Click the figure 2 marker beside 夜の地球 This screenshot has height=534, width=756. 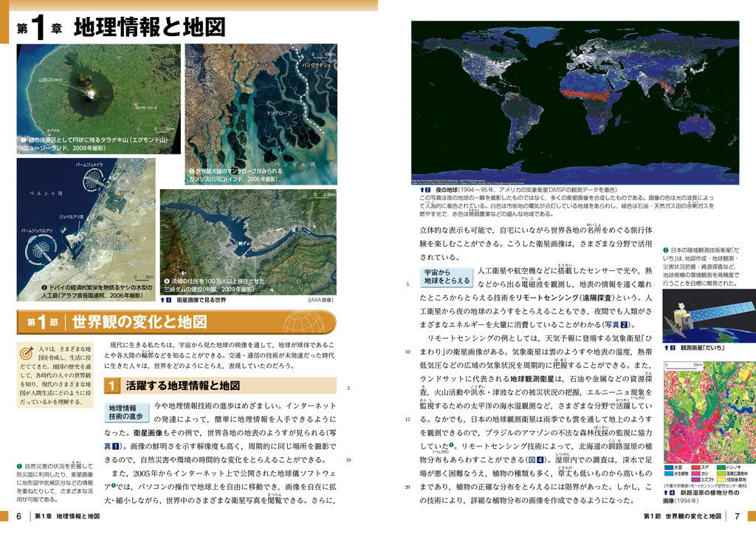(425, 190)
